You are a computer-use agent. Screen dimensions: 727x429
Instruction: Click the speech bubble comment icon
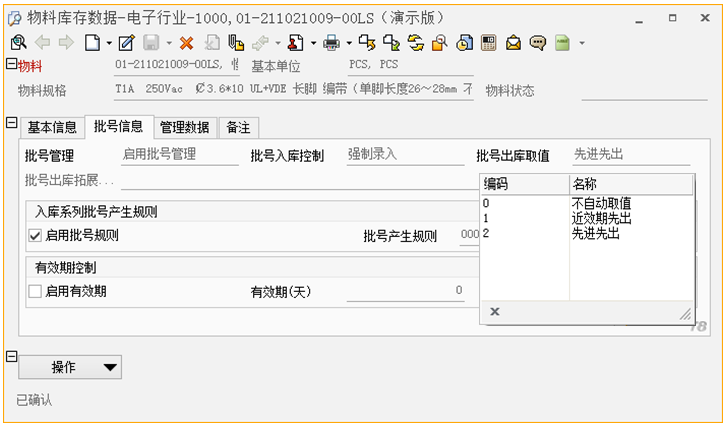coord(538,42)
